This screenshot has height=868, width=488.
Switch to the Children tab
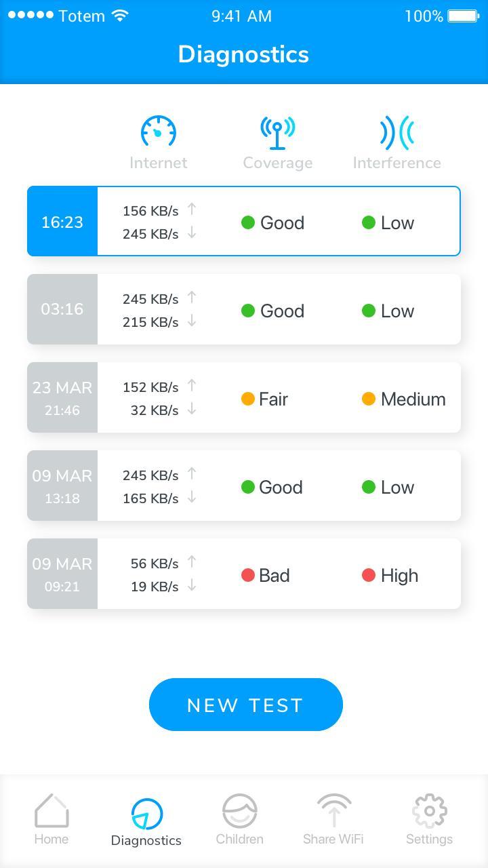pos(240,819)
